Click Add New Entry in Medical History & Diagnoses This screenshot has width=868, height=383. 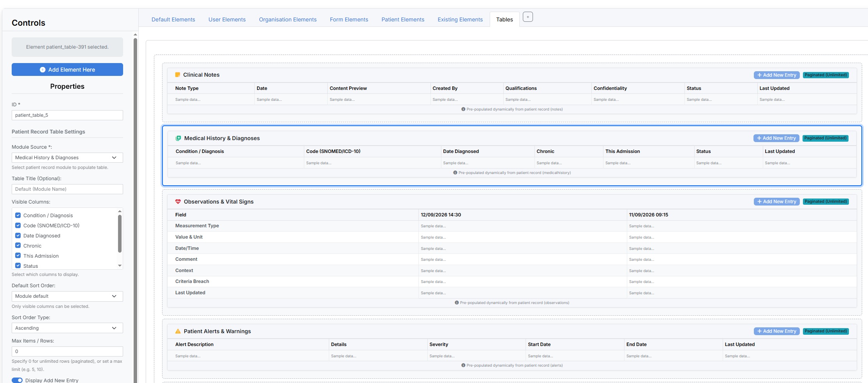click(776, 138)
